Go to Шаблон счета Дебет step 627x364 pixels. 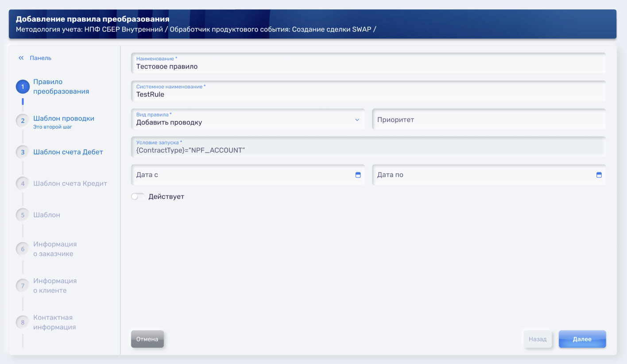click(x=68, y=152)
